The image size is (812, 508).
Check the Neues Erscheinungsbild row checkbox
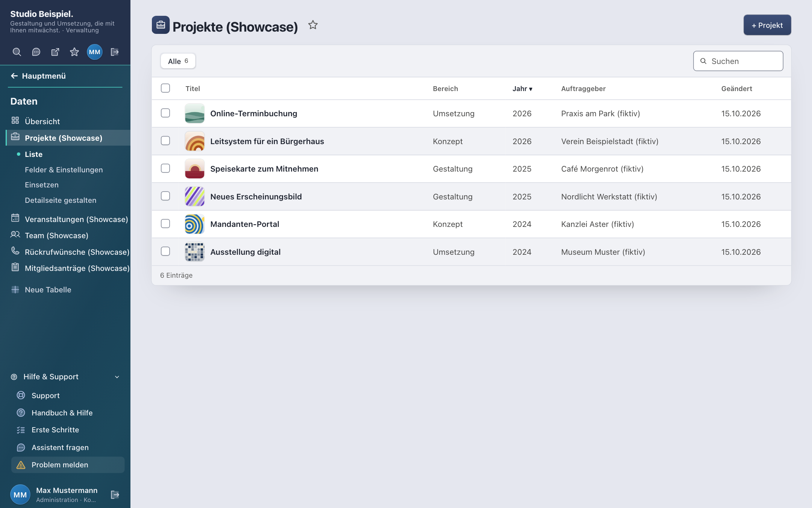(165, 196)
